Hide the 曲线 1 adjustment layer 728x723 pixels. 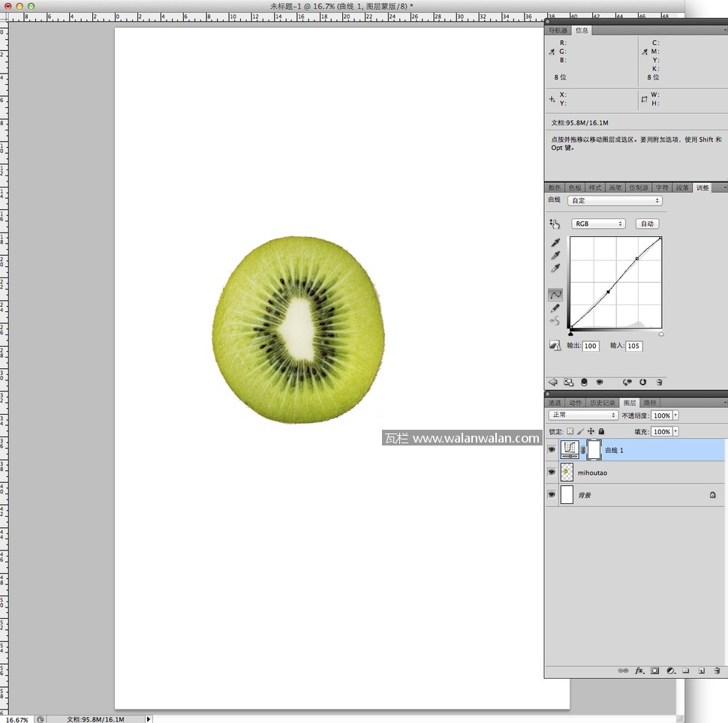click(x=552, y=450)
